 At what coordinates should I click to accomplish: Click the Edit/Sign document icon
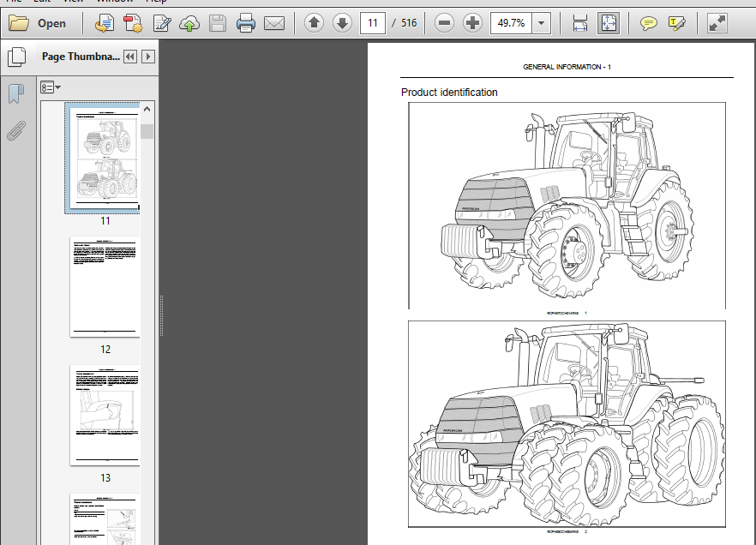click(161, 23)
